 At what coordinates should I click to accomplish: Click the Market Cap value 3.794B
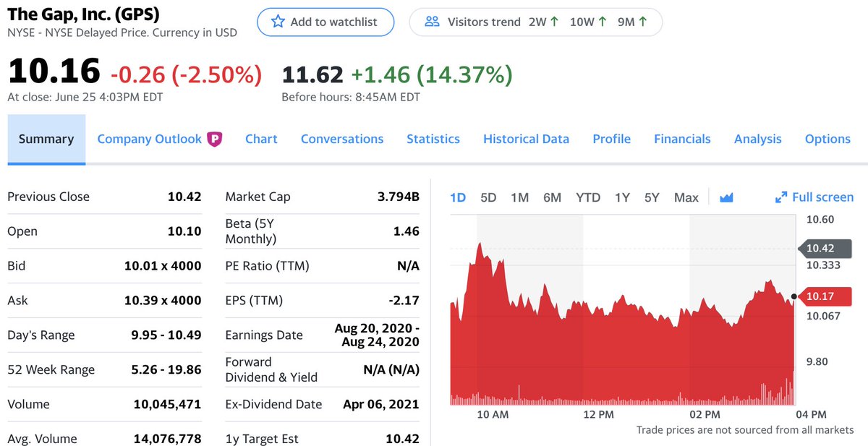(399, 197)
